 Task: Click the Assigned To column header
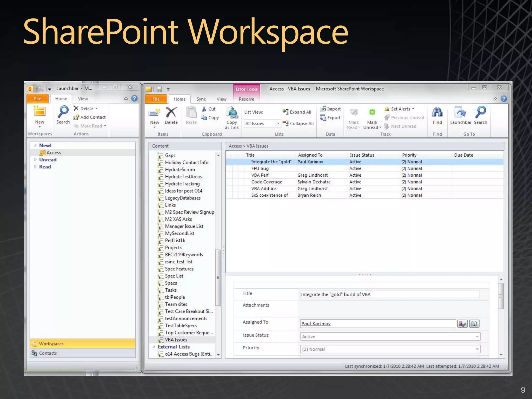pos(310,155)
